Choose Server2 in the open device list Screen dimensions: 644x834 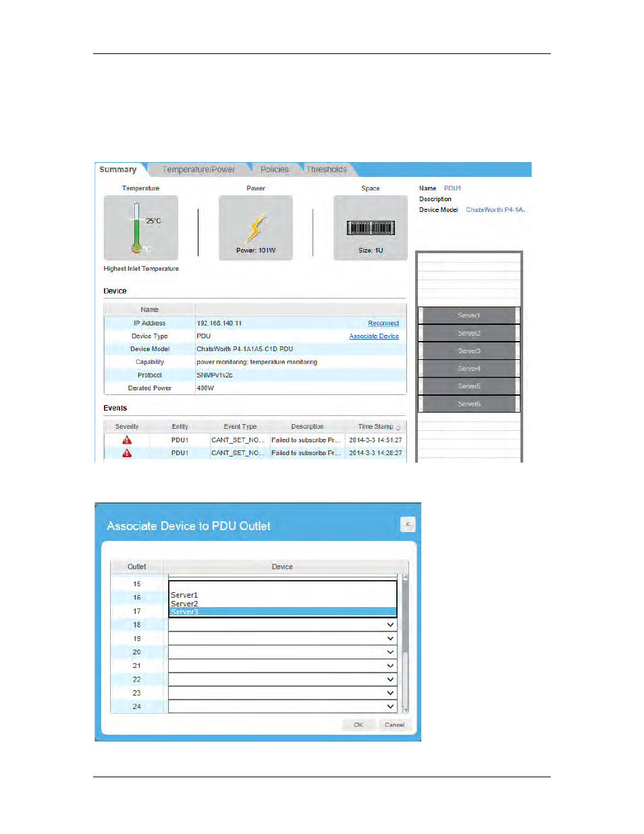tap(282, 604)
